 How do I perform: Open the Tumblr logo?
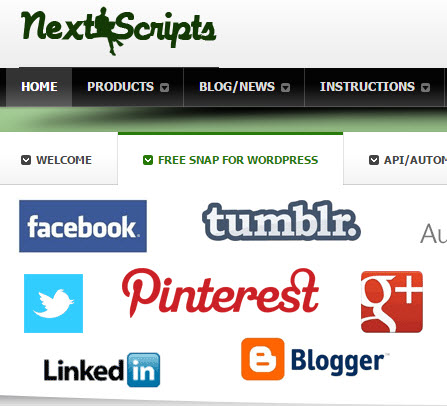(281, 220)
